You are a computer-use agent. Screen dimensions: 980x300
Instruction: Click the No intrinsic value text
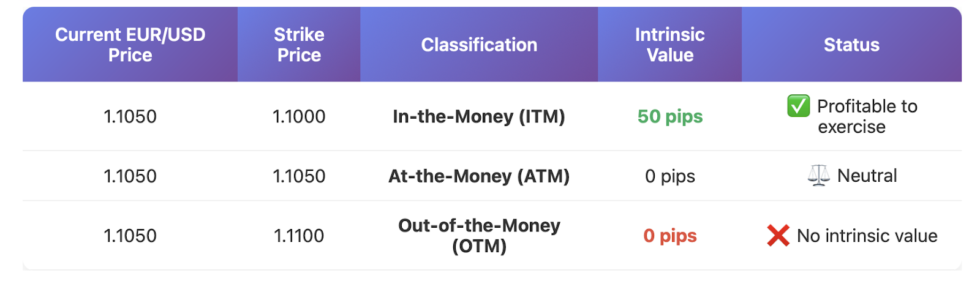tap(867, 236)
